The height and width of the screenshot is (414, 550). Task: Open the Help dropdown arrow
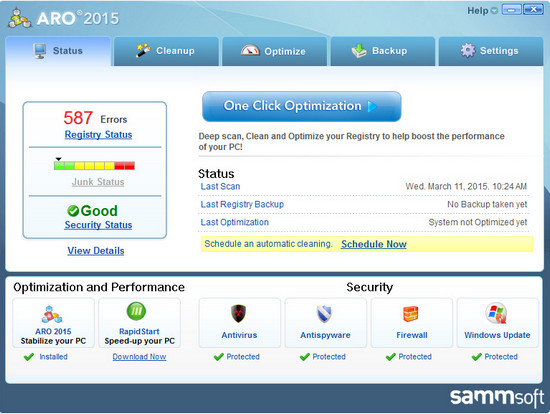tap(494, 11)
